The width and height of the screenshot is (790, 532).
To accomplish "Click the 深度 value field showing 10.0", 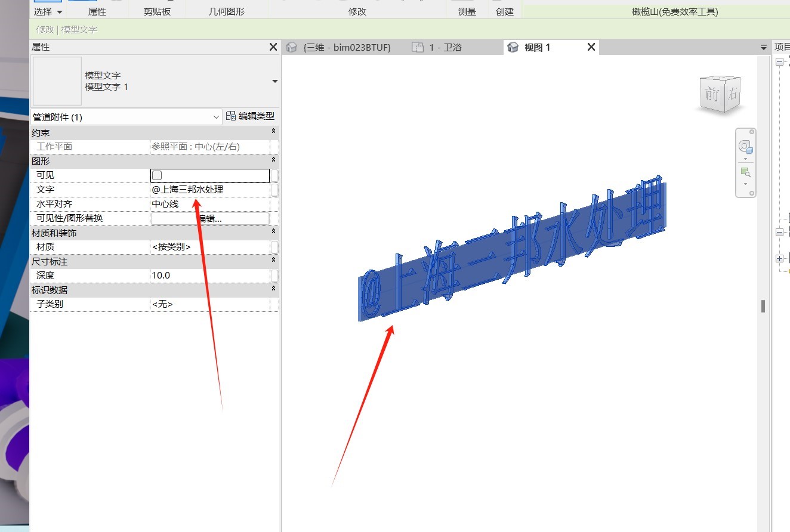I will (209, 276).
